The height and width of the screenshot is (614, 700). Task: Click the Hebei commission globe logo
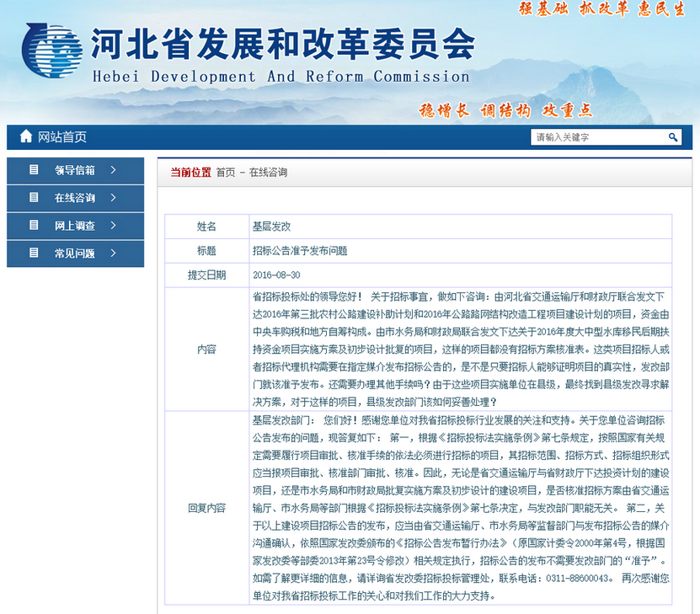point(52,50)
